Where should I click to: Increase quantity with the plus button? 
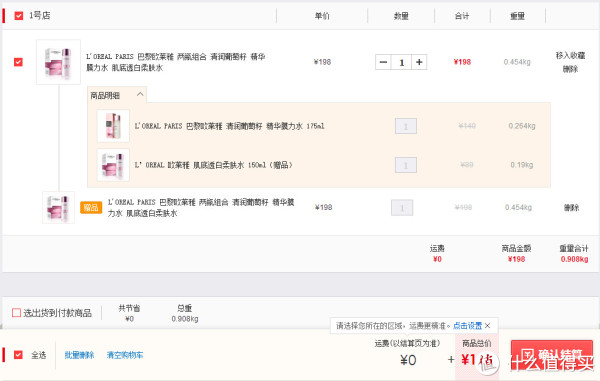pyautogui.click(x=419, y=62)
